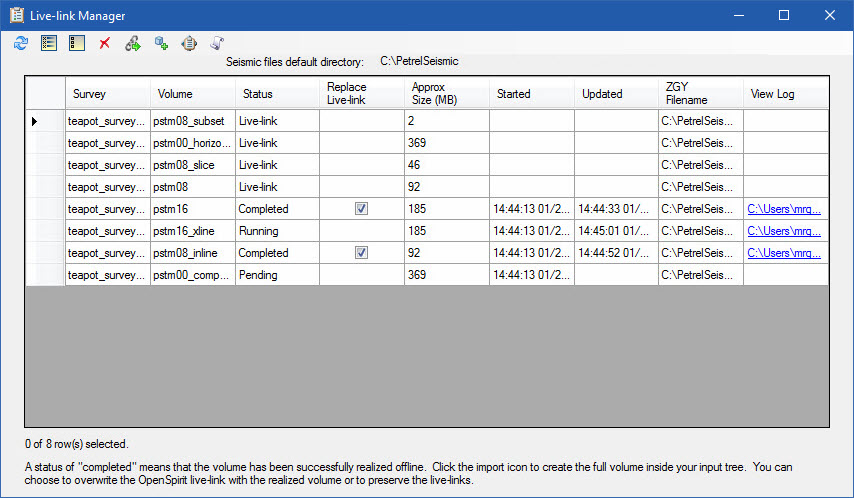854x498 pixels.
Task: Sort by the Volume column header
Action: tap(193, 93)
